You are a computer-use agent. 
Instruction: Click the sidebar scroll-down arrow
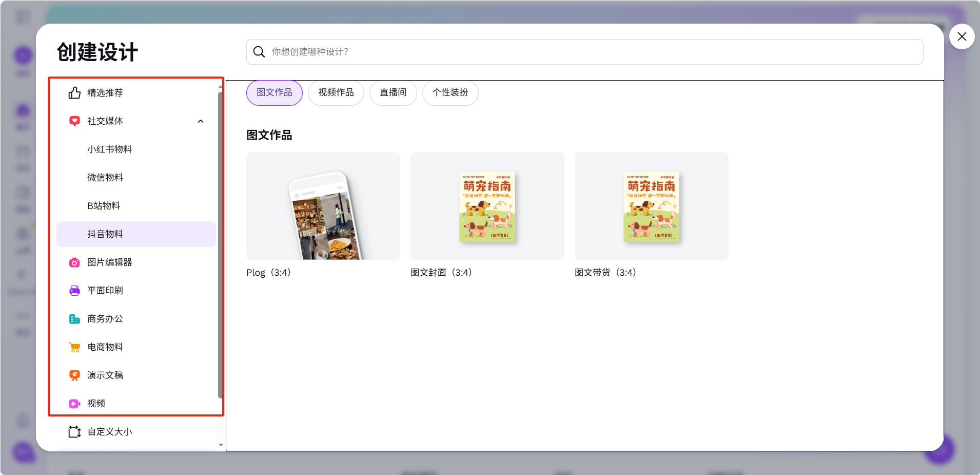pos(221,445)
